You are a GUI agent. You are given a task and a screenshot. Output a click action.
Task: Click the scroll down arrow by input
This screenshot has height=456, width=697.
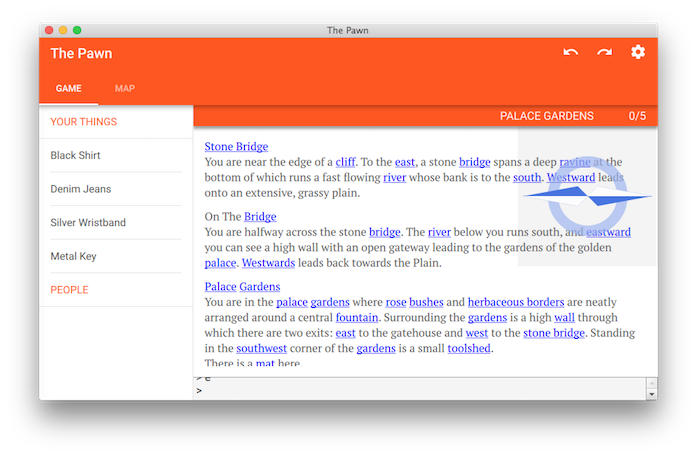[652, 395]
